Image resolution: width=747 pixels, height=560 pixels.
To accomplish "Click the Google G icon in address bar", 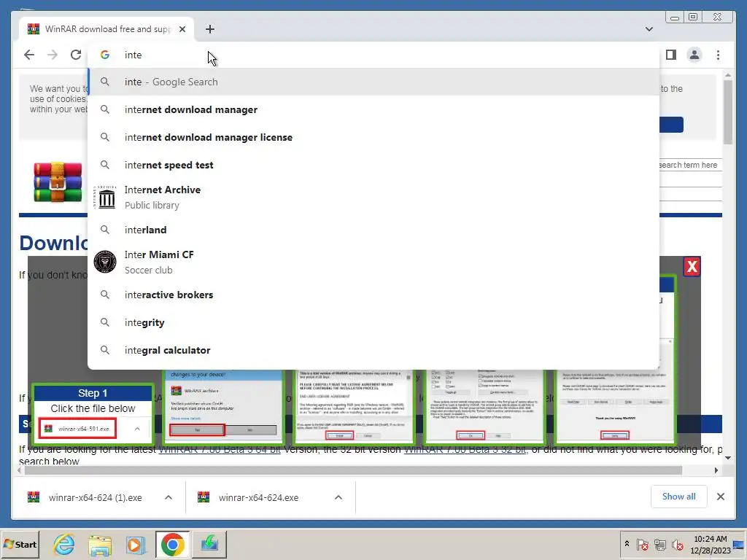I will pos(105,55).
